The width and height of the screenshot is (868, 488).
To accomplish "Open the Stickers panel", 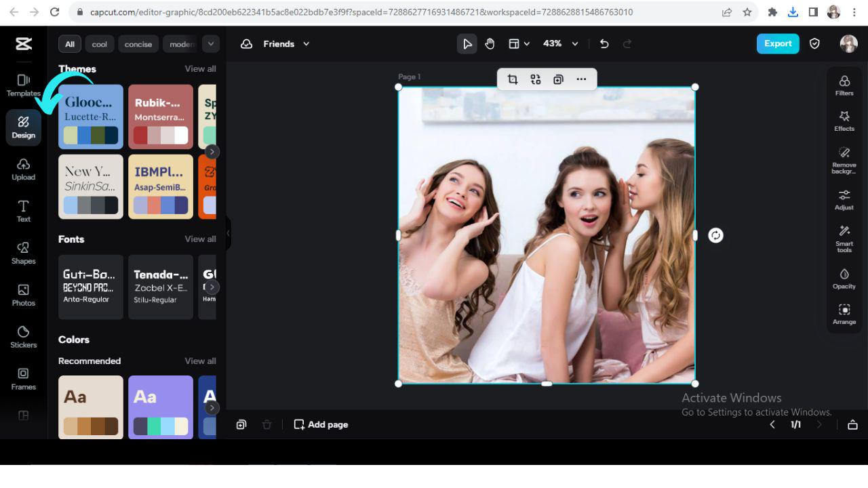I will click(23, 336).
